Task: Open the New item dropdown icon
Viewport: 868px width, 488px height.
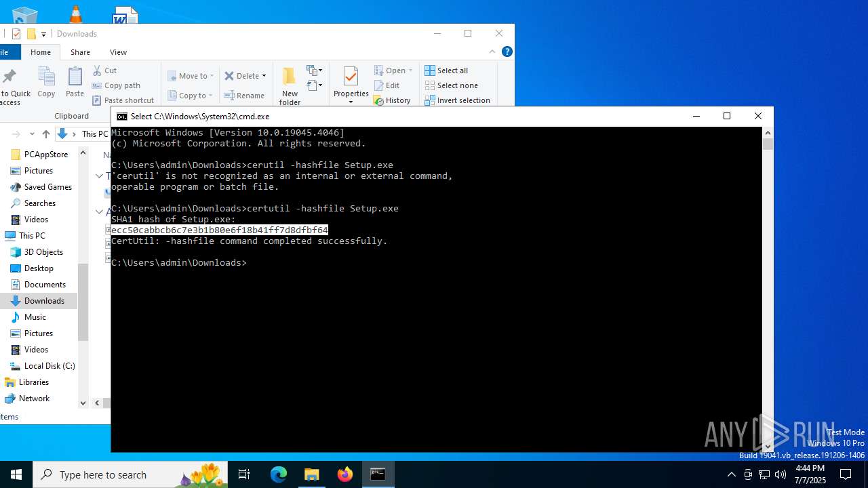Action: (x=314, y=70)
